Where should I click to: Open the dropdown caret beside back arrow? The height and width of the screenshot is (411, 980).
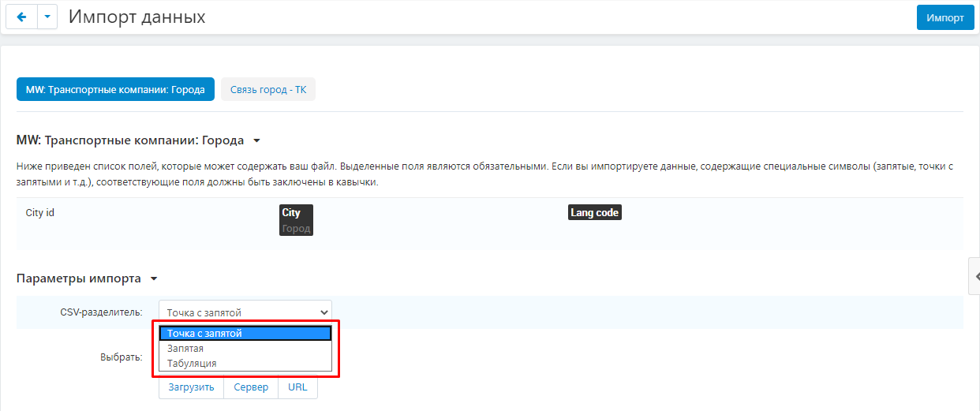[x=47, y=17]
